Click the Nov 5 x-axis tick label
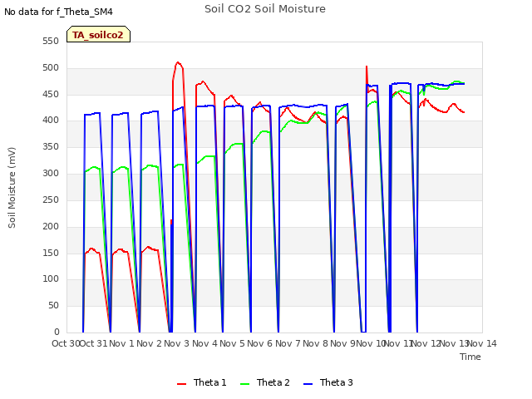Image resolution: width=532 pixels, height=399 pixels. pos(232,343)
